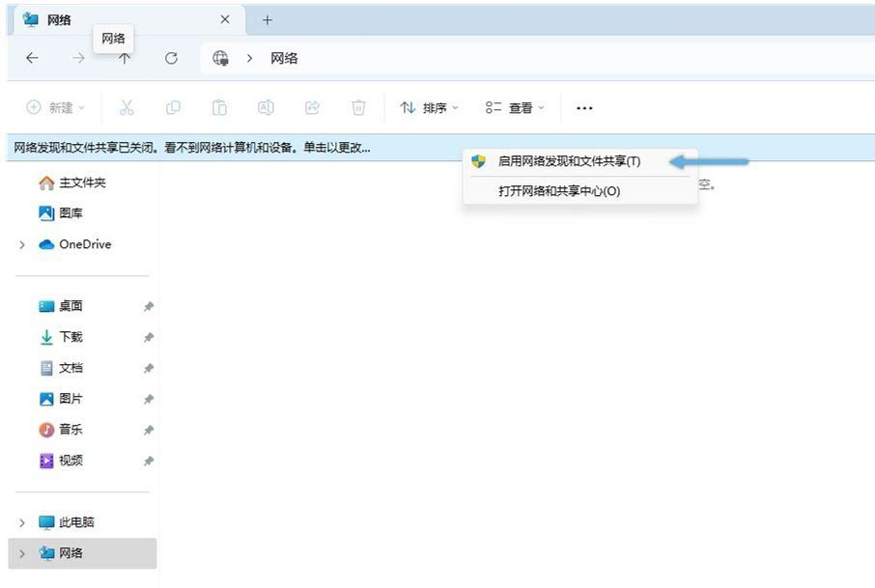This screenshot has height=588, width=875.
Task: Select the Cut icon on the toolbar
Action: 127,107
